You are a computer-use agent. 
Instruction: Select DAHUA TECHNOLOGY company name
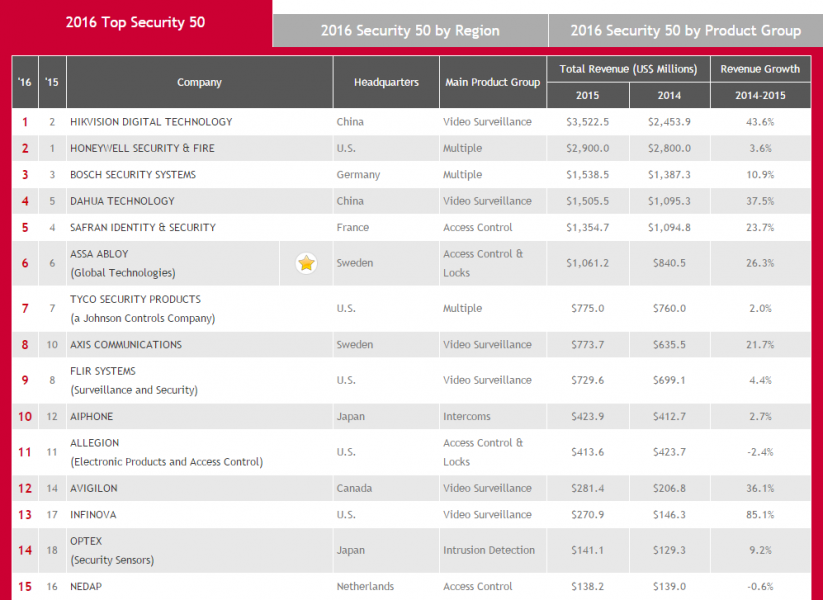(122, 201)
